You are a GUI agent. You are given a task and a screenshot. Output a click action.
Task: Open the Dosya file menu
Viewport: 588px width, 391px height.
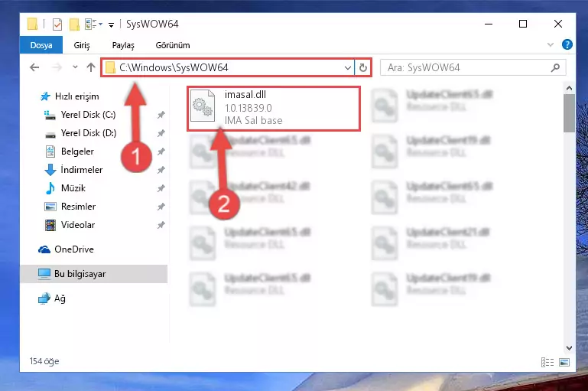41,45
